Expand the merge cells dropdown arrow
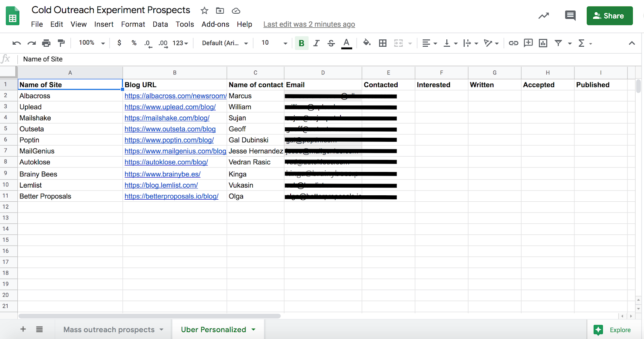This screenshot has width=644, height=339. (x=410, y=43)
